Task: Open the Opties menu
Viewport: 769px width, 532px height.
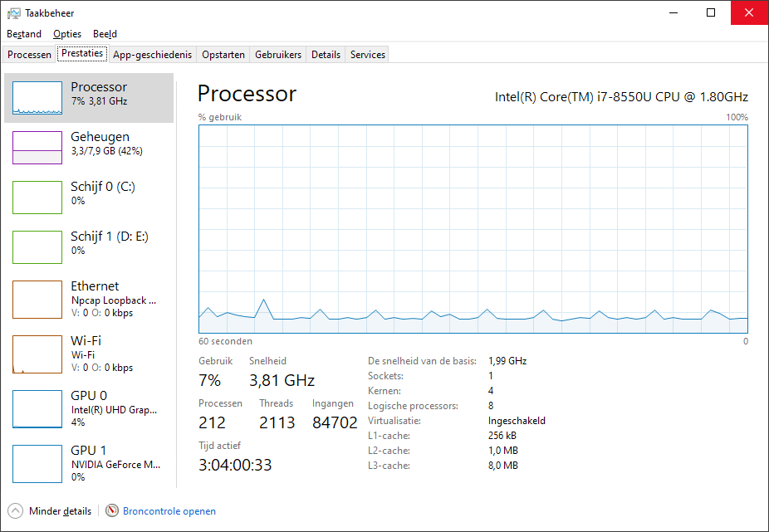Action: tap(67, 34)
